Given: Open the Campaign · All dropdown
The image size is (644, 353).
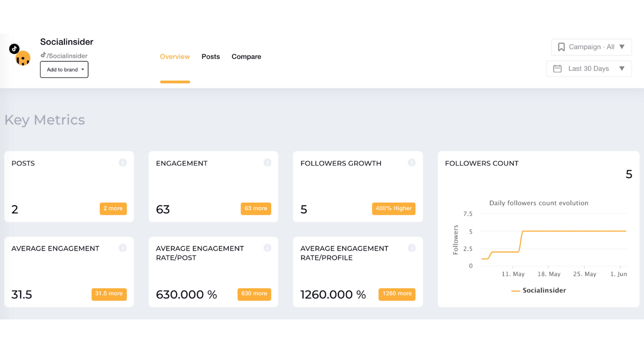Looking at the screenshot, I should [x=591, y=47].
